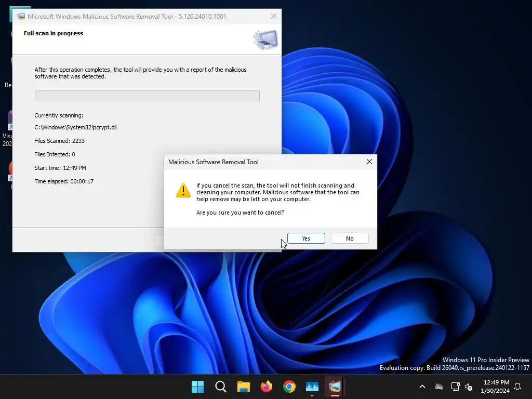
Task: Click the warning triangle icon in dialog
Action: click(x=183, y=190)
